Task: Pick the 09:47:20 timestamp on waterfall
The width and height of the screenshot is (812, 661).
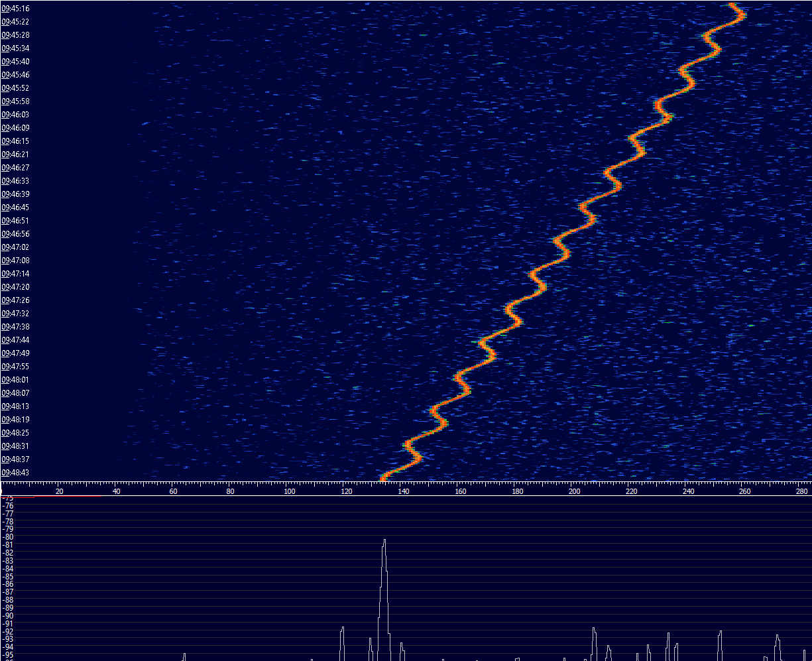Action: point(15,287)
